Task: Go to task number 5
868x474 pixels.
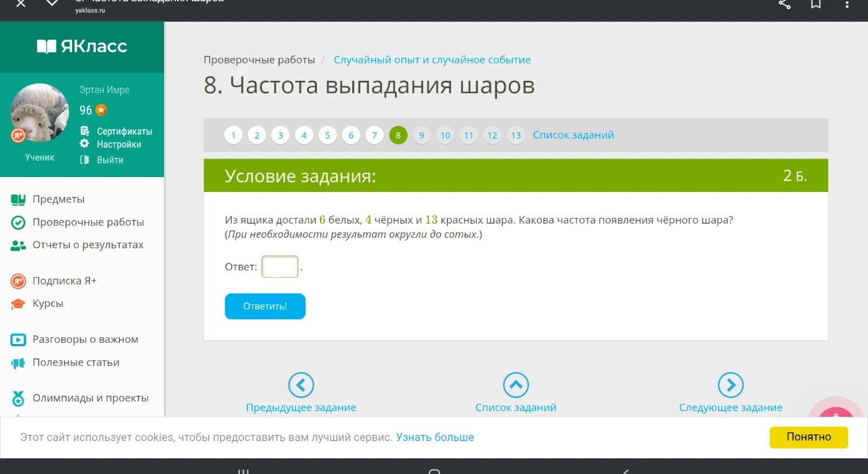Action: [327, 135]
